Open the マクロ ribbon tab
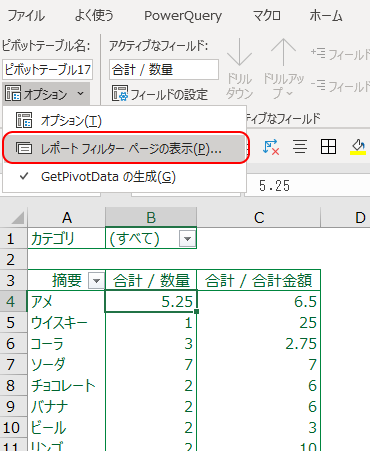370x451 pixels. [266, 16]
